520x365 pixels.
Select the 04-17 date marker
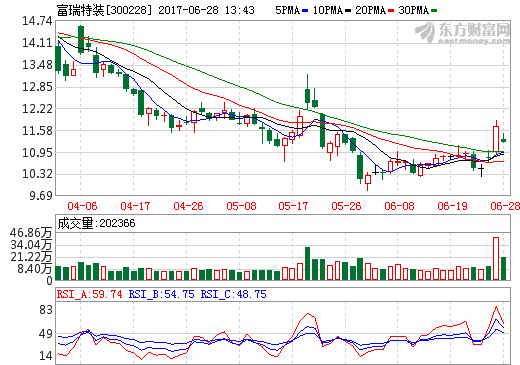coord(135,206)
